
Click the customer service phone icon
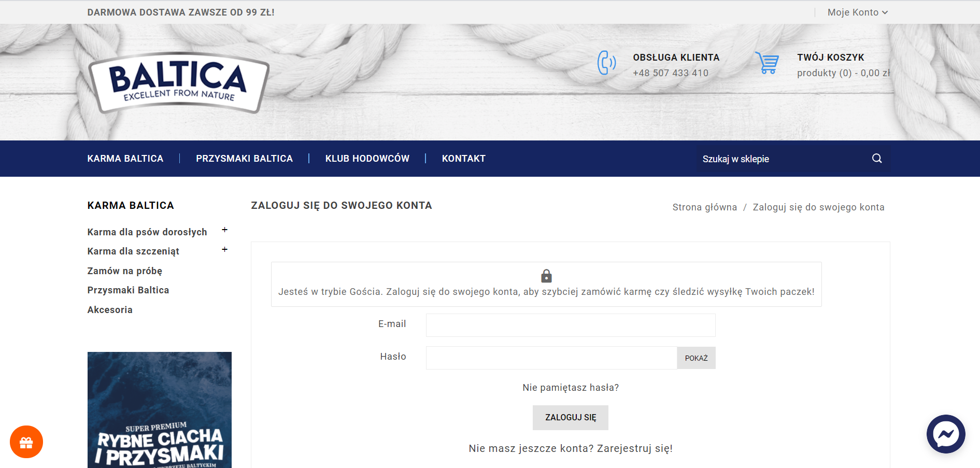coord(606,63)
